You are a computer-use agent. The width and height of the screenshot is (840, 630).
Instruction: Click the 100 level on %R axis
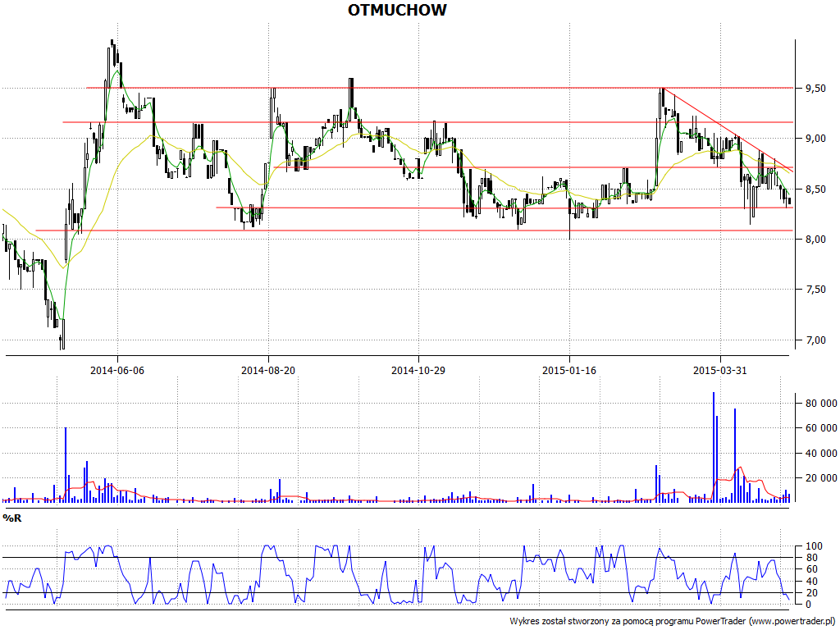point(814,546)
